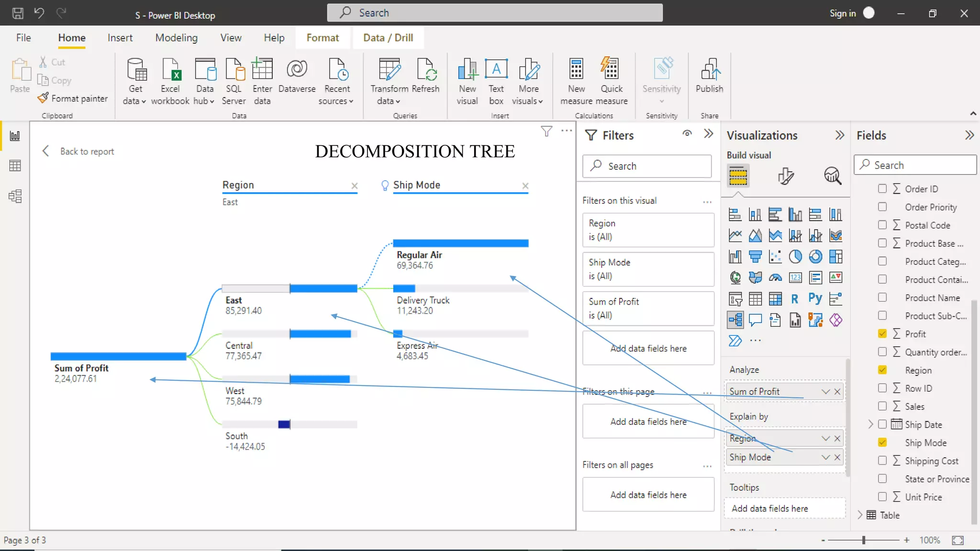Click the Python visual icon
Image resolution: width=980 pixels, height=551 pixels.
815,299
